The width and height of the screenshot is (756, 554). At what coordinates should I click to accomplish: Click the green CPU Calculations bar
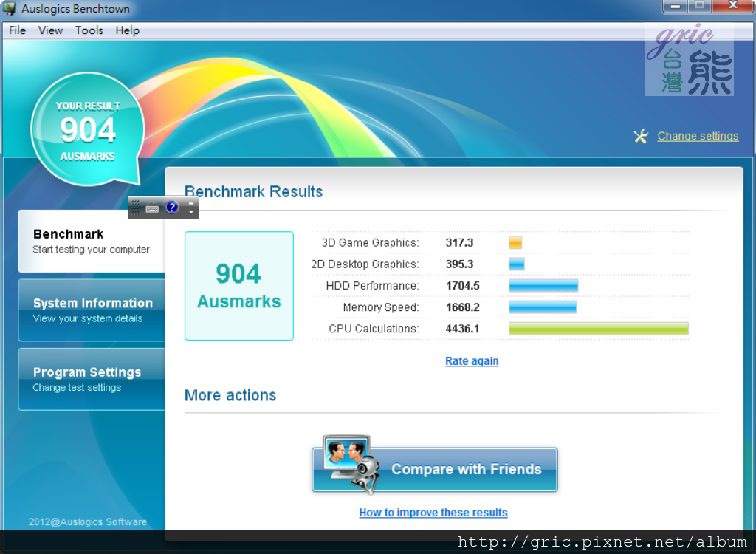tap(599, 329)
